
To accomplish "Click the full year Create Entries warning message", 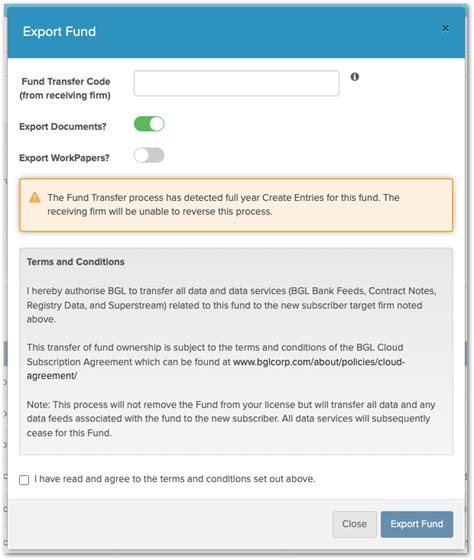I will tap(223, 204).
